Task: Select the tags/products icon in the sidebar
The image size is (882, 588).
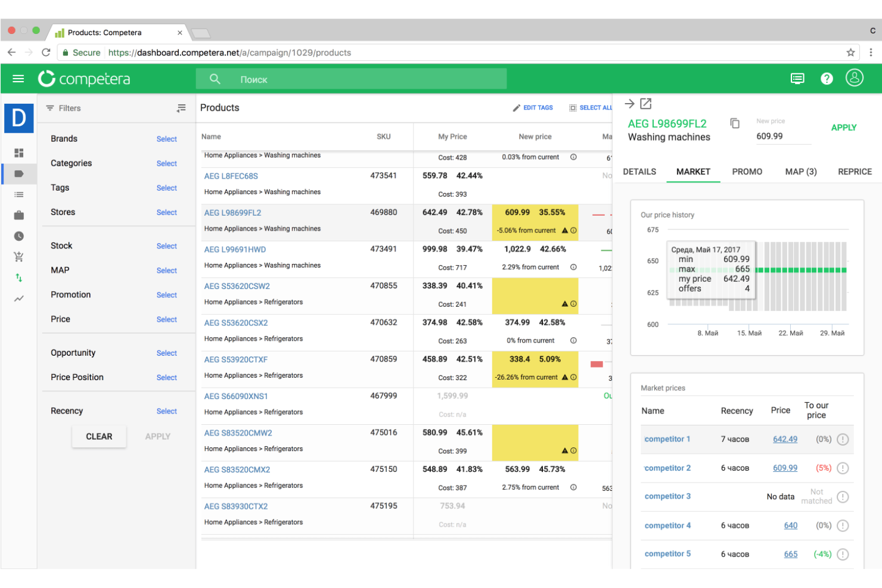Action: click(18, 173)
